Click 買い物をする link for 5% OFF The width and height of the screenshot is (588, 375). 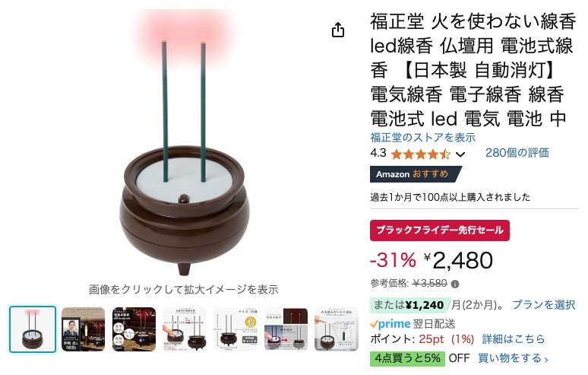513,358
